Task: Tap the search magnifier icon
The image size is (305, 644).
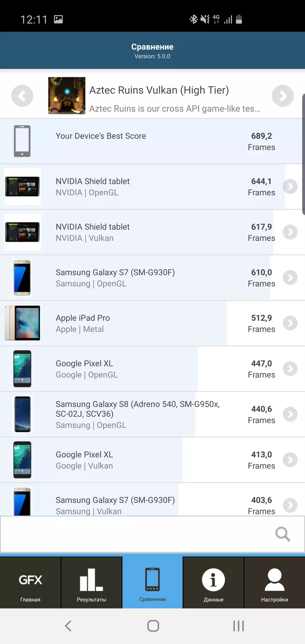Action: coord(282,534)
